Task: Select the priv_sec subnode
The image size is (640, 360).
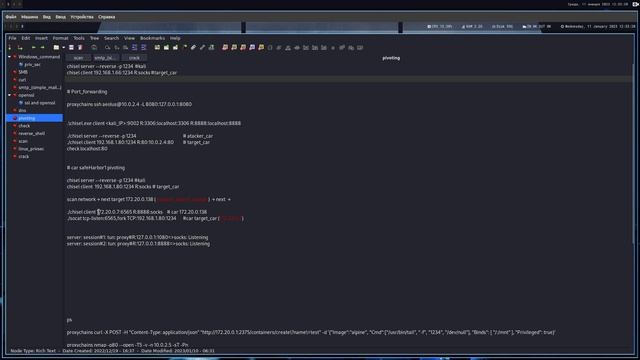Action: 32,64
